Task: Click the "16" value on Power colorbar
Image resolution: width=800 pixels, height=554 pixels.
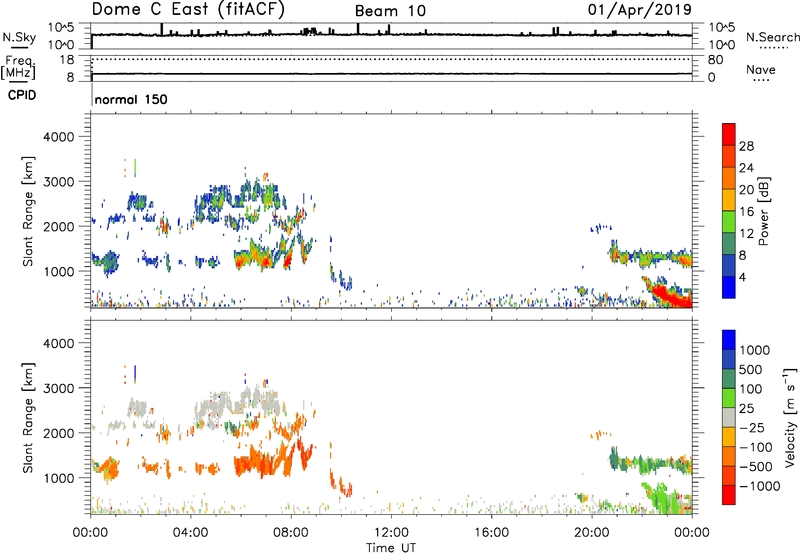Action: [x=746, y=212]
